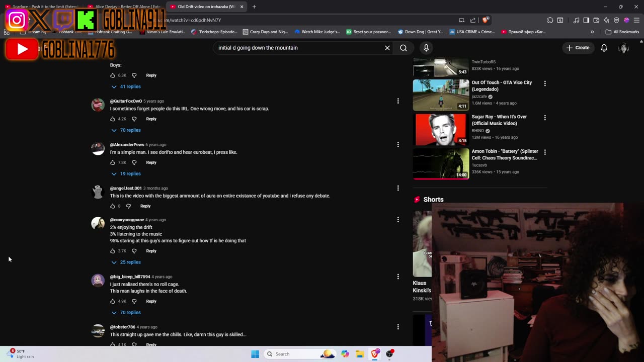Expand the 25 replies thread

pos(126,262)
